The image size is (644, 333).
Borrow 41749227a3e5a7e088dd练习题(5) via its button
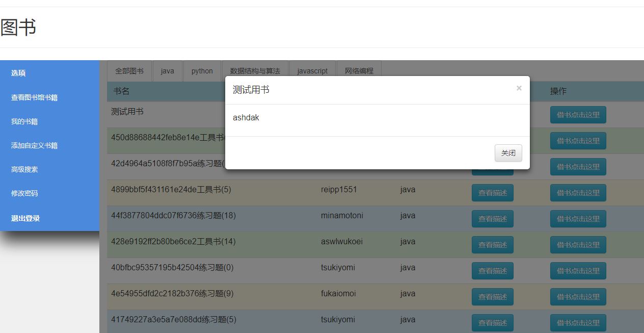[578, 322]
